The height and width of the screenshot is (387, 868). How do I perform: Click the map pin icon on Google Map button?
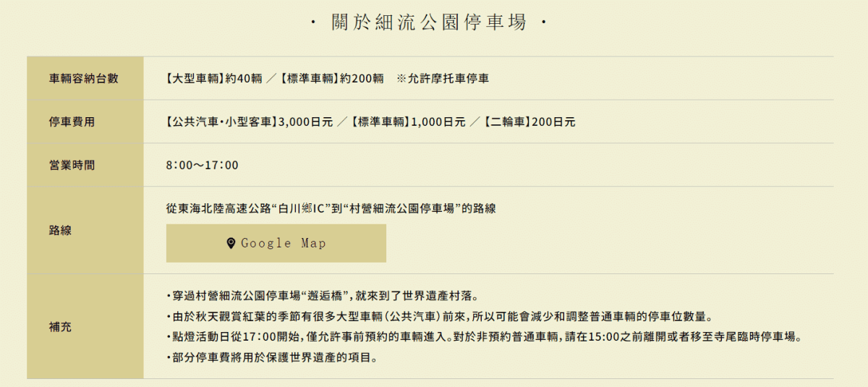coord(231,243)
